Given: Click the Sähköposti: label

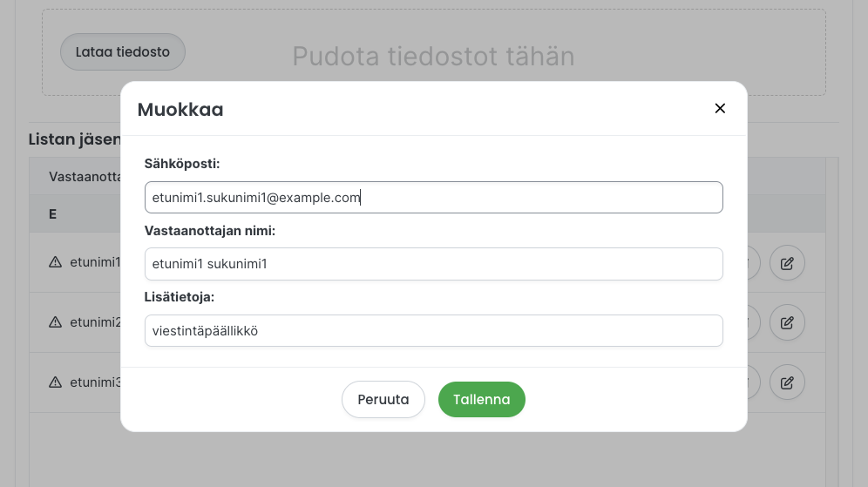Looking at the screenshot, I should tap(182, 164).
